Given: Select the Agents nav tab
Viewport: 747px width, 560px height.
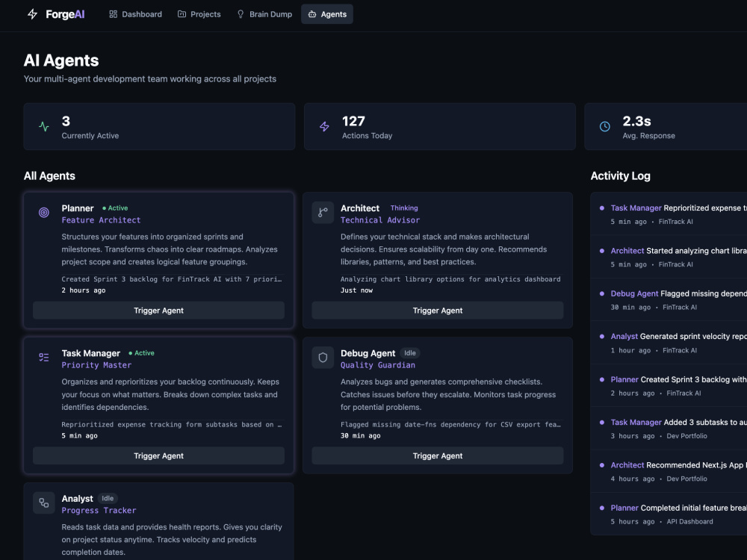Looking at the screenshot, I should click(327, 14).
